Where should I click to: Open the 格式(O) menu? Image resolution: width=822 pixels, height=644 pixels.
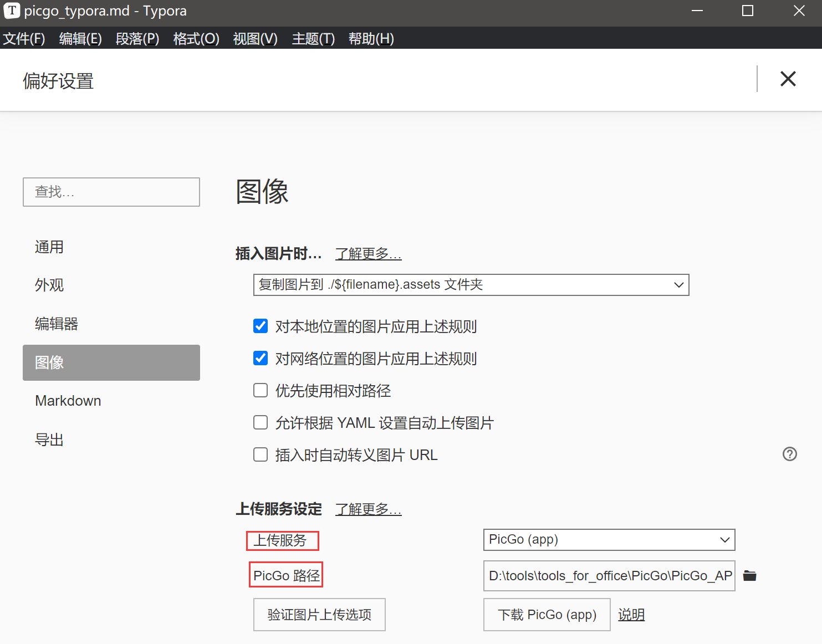(x=196, y=39)
